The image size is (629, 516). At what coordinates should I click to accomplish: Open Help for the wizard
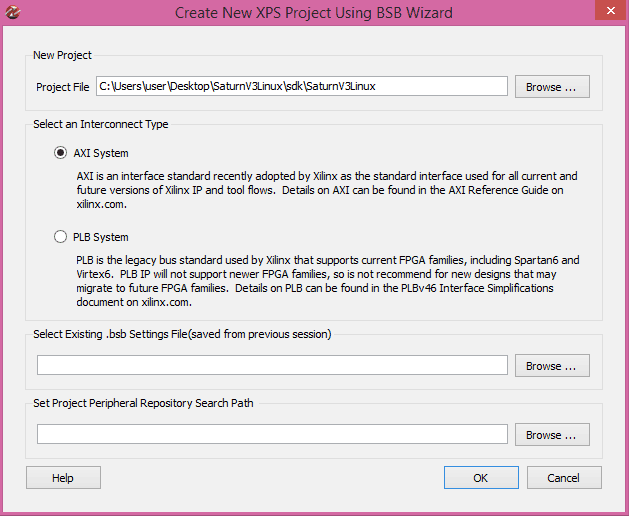pyautogui.click(x=63, y=477)
